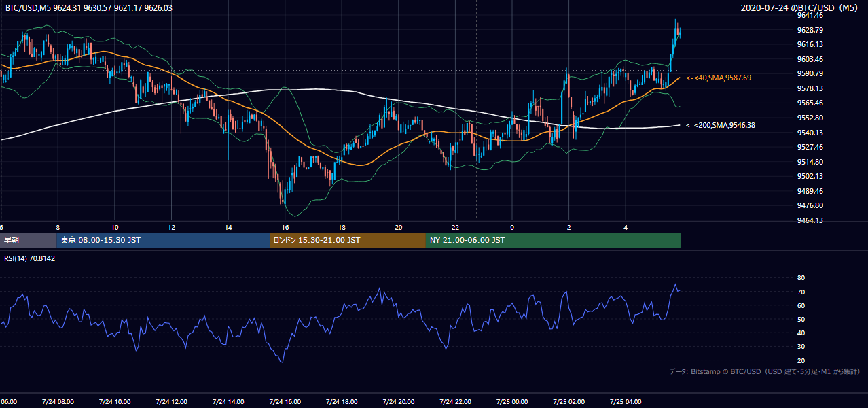Image resolution: width=868 pixels, height=408 pixels.
Task: Click the bottom time label 7/24 18:00
Action: coord(342,402)
